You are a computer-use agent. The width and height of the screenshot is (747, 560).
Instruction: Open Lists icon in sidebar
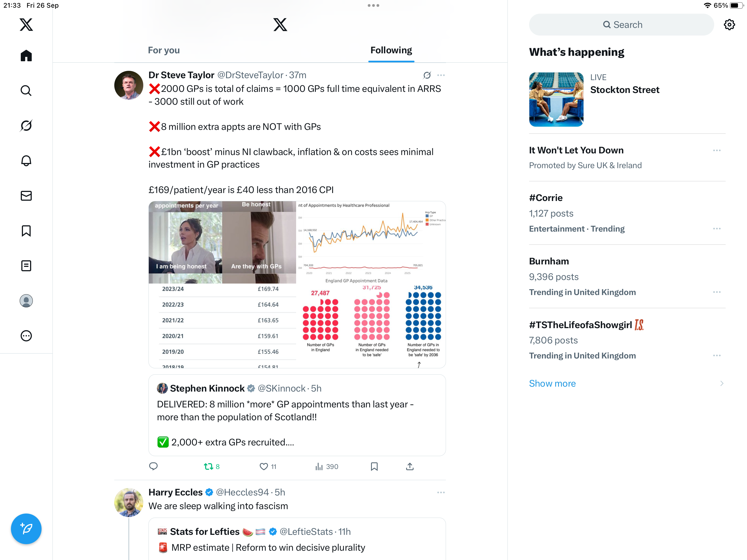tap(26, 266)
